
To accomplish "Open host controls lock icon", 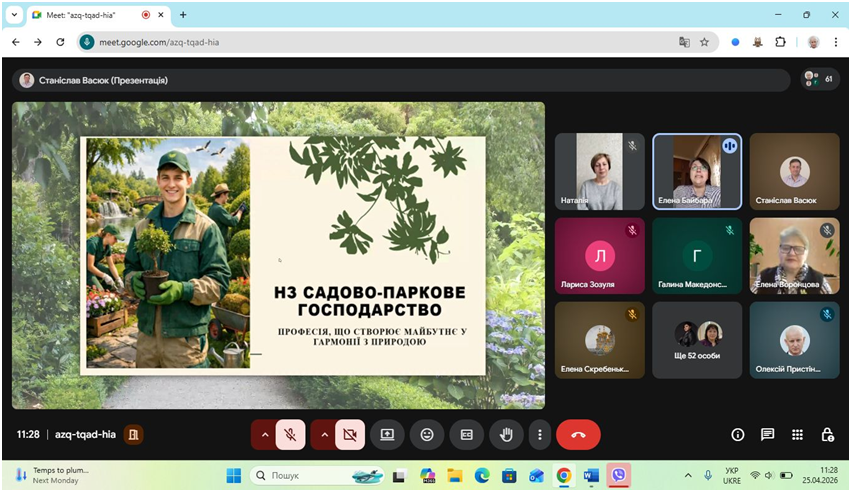I will click(x=827, y=435).
